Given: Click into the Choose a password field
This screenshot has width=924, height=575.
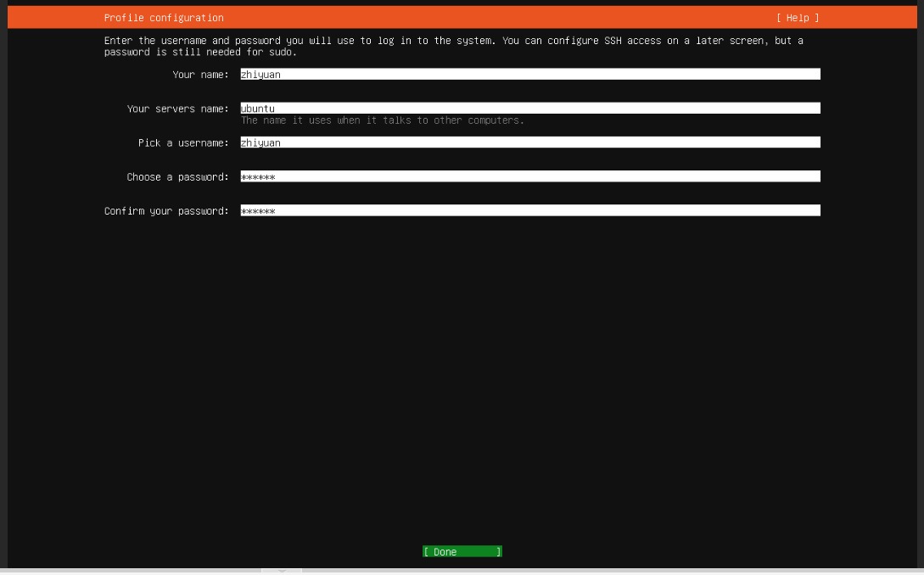Looking at the screenshot, I should (529, 176).
